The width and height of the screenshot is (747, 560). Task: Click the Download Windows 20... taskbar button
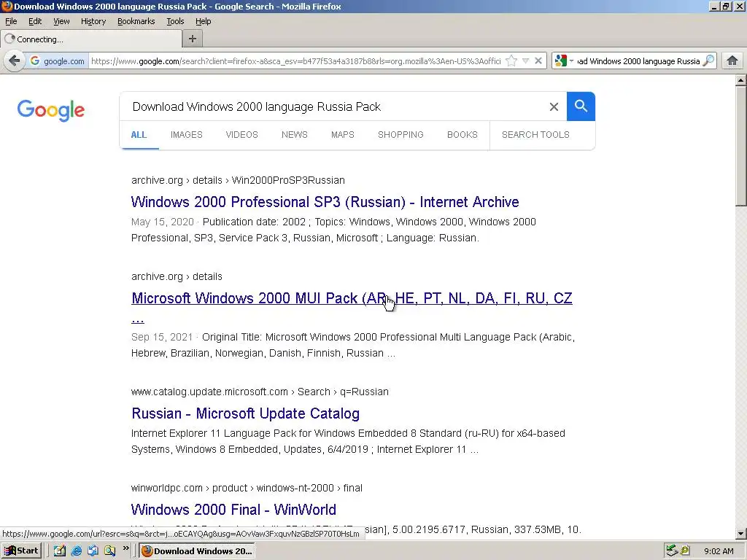197,551
